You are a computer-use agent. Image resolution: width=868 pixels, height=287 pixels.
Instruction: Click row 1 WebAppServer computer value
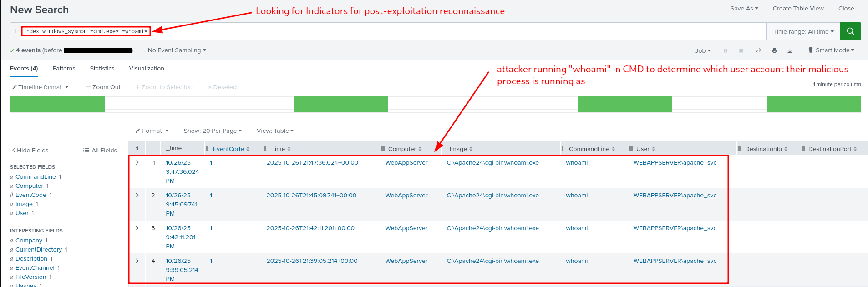coord(406,162)
